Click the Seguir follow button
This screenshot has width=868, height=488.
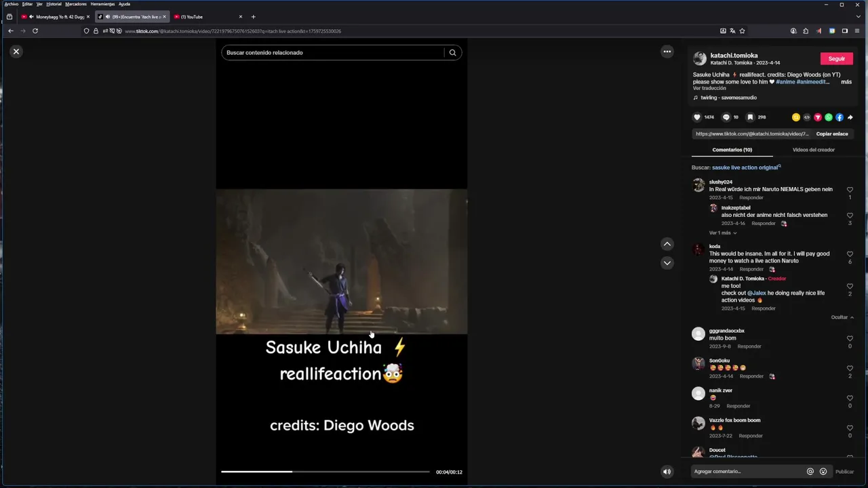coord(837,59)
